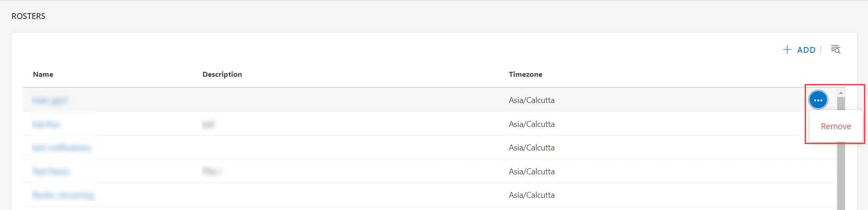The image size is (868, 210).
Task: Sort by the Description column header
Action: tap(222, 74)
